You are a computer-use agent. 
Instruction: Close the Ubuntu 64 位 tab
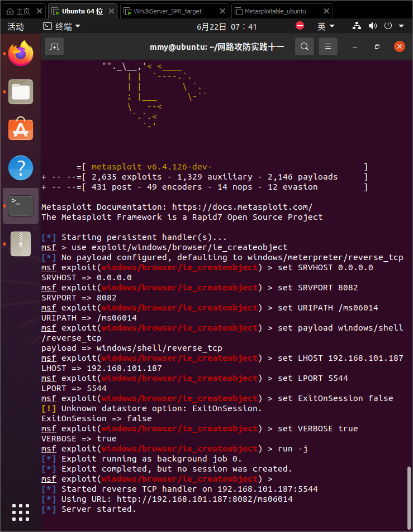tap(111, 11)
